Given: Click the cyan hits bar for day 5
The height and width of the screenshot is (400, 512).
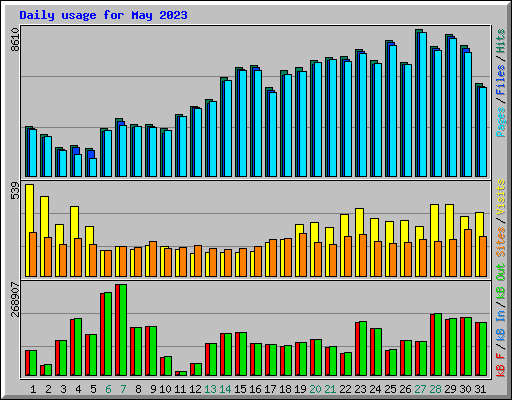Looking at the screenshot, I should 93,167.
